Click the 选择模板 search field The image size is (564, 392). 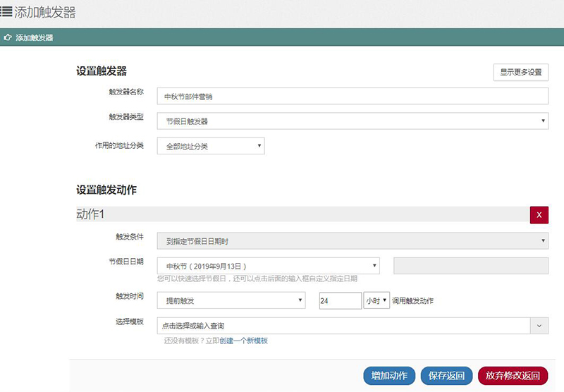[x=343, y=326]
